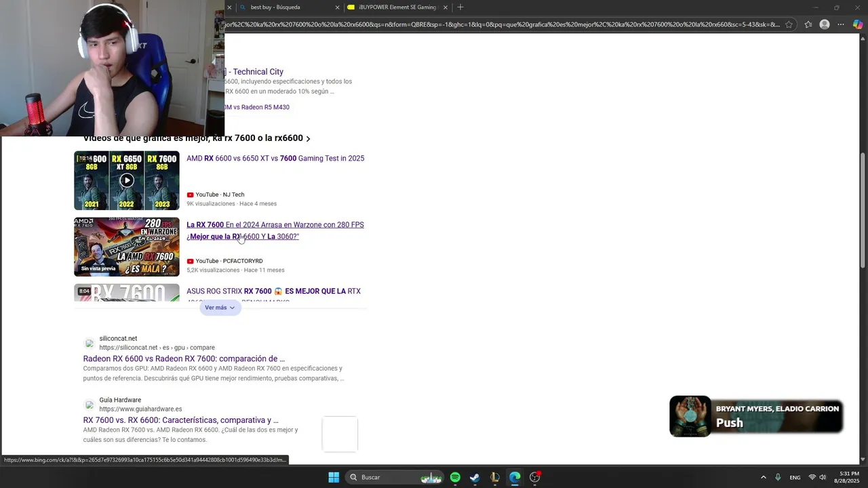
Task: Open volume control in system tray
Action: (x=823, y=477)
